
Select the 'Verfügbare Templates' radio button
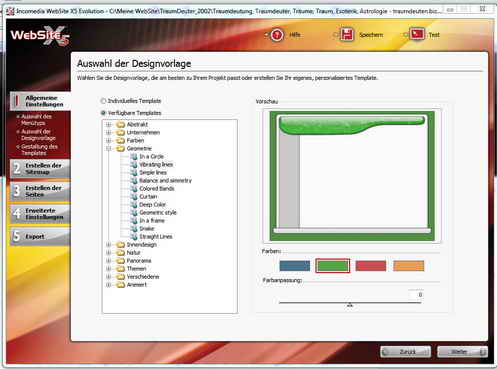[x=103, y=113]
